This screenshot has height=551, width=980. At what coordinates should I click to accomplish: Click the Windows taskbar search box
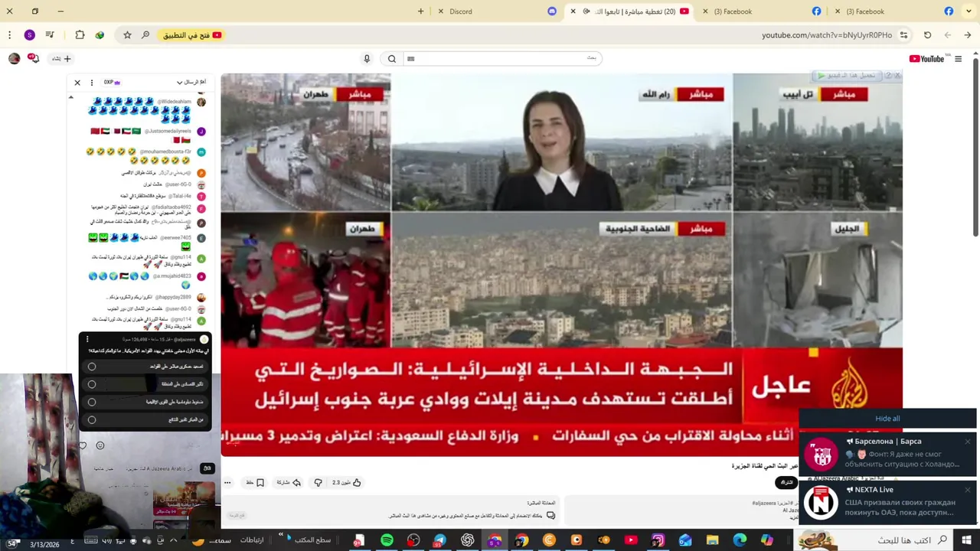click(872, 540)
